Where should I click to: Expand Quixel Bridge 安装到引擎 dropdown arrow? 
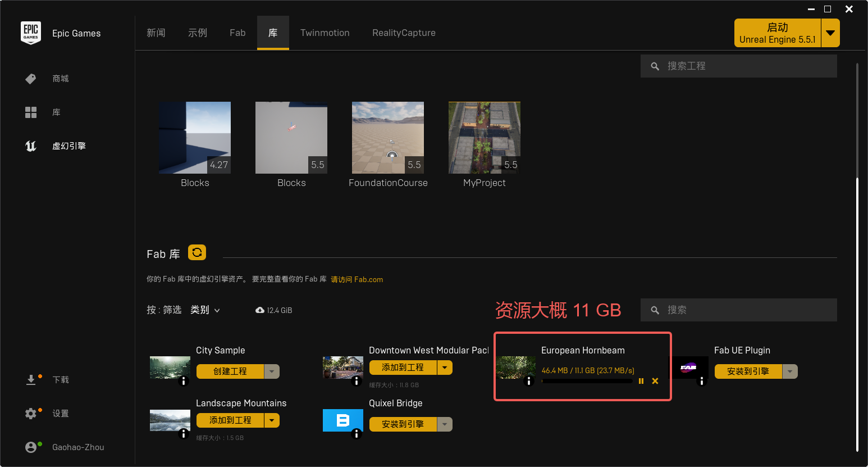pos(445,424)
